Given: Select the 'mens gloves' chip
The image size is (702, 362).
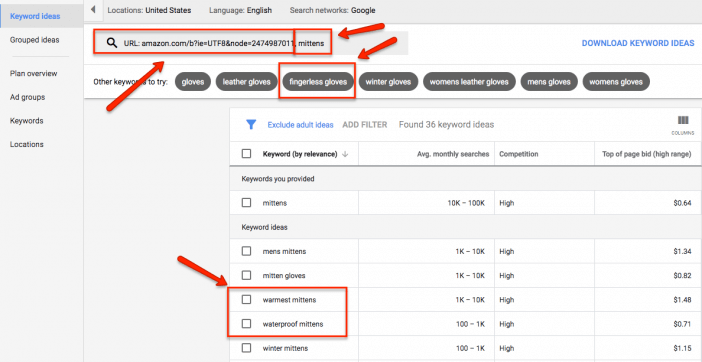Looking at the screenshot, I should [549, 82].
